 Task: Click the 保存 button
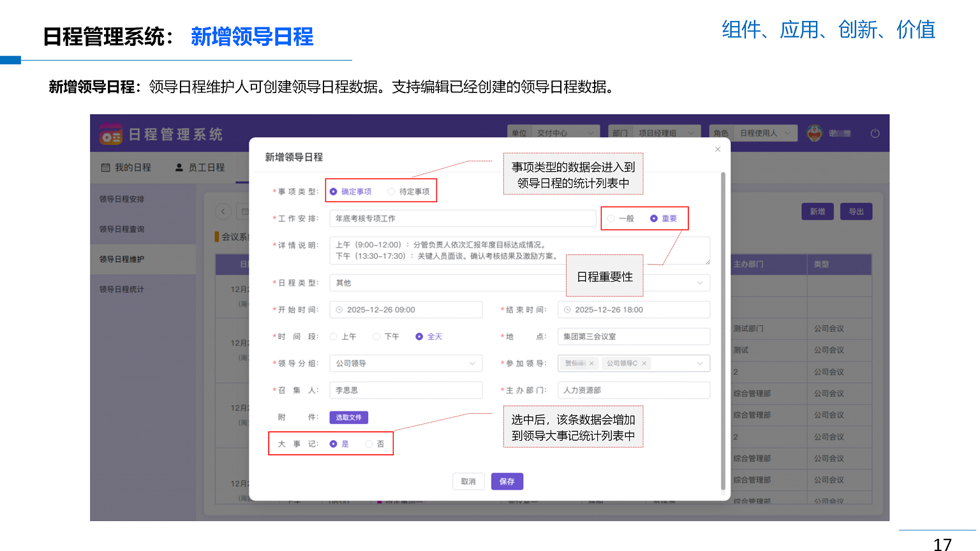(x=507, y=481)
